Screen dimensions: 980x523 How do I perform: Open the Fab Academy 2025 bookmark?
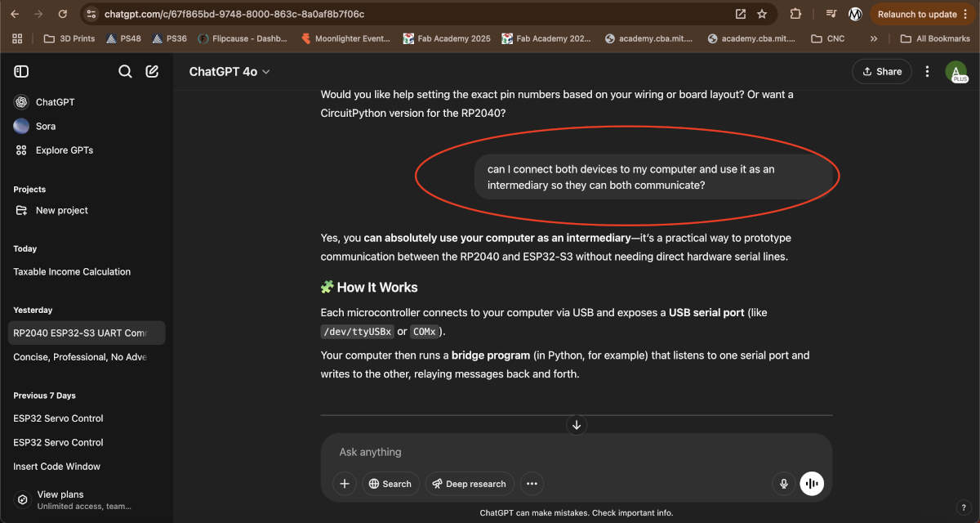click(447, 38)
